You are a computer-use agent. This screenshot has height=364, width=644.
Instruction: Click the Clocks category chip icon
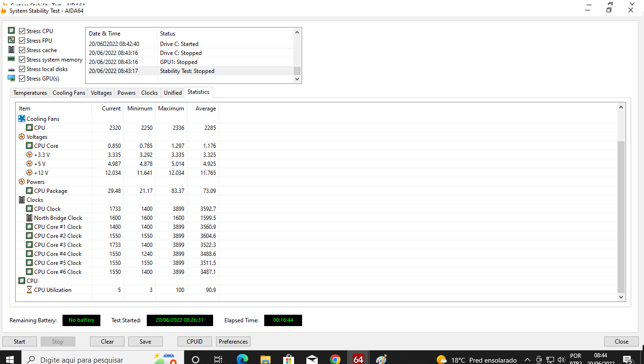[x=21, y=200]
